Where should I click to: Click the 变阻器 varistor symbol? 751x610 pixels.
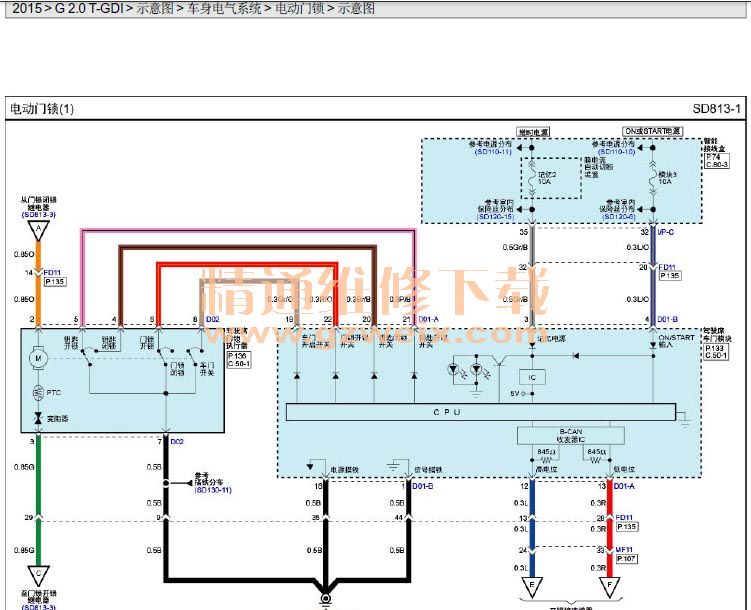tap(38, 418)
